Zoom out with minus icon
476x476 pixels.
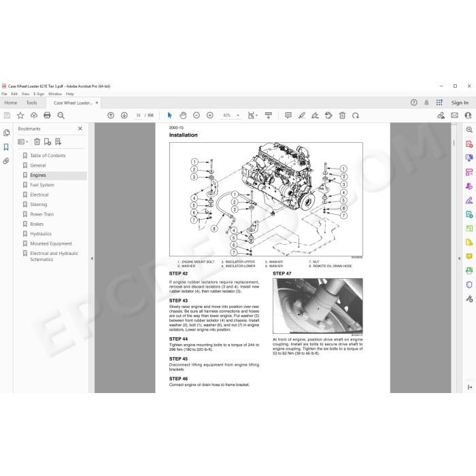coord(197,116)
